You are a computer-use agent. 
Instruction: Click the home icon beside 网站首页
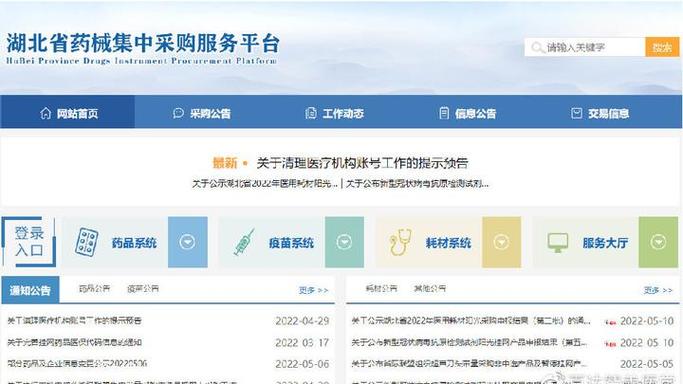click(45, 113)
